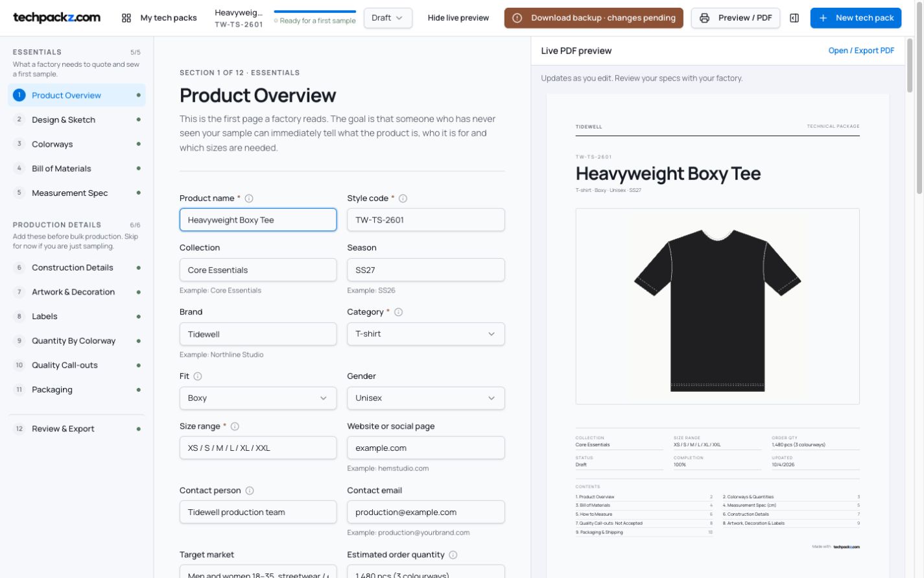Click the Product name input field

click(258, 220)
